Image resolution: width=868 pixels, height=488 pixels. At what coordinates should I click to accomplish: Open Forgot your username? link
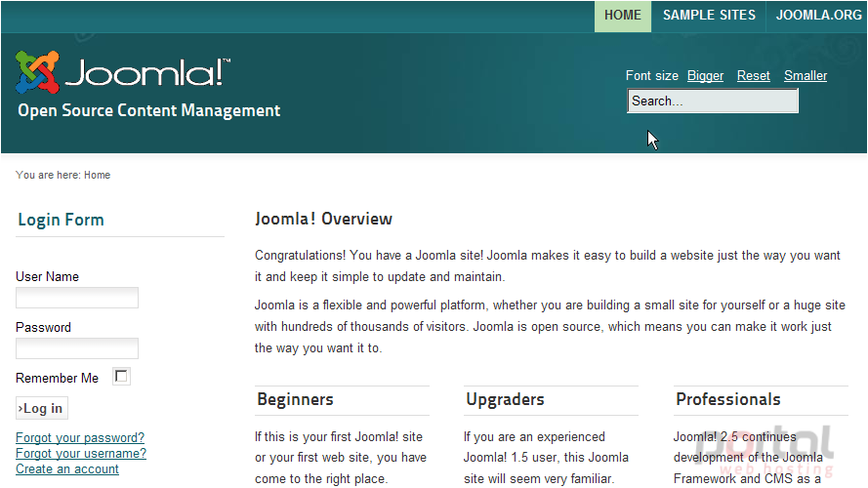[x=81, y=453]
